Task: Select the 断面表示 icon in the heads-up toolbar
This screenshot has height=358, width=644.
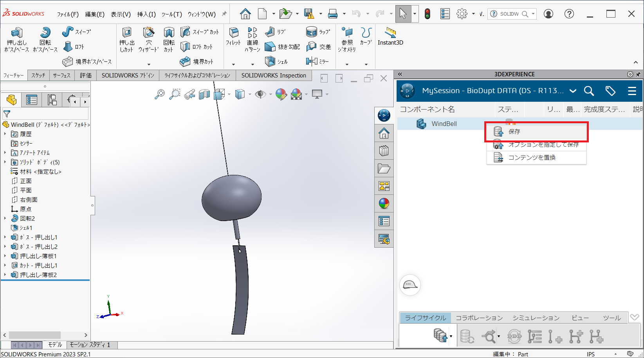Action: [204, 94]
